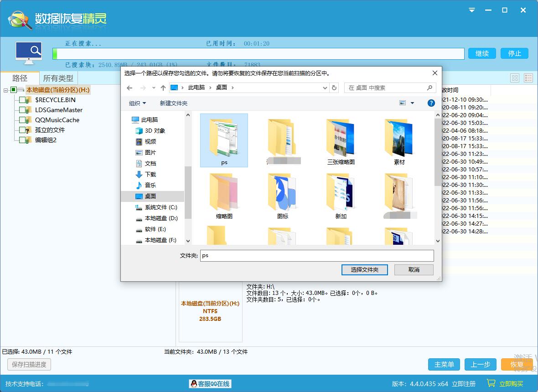Open the main window dropdown menu icon
This screenshot has width=538, height=392.
coord(472,10)
